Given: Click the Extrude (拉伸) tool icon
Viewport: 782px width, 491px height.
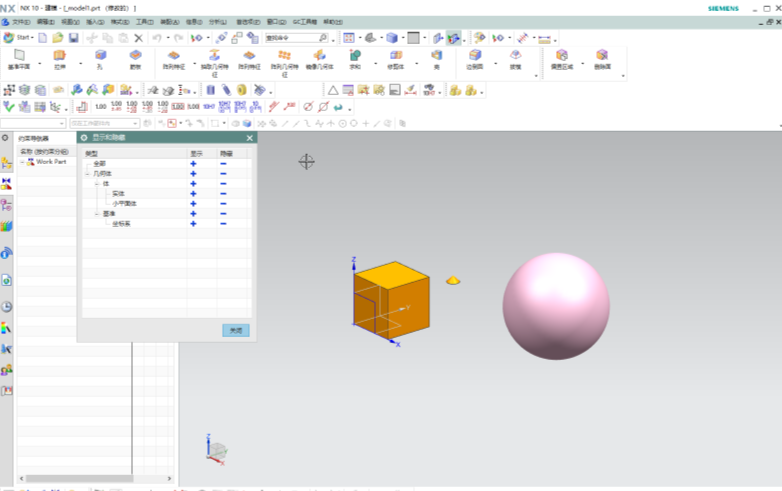Looking at the screenshot, I should (x=59, y=57).
